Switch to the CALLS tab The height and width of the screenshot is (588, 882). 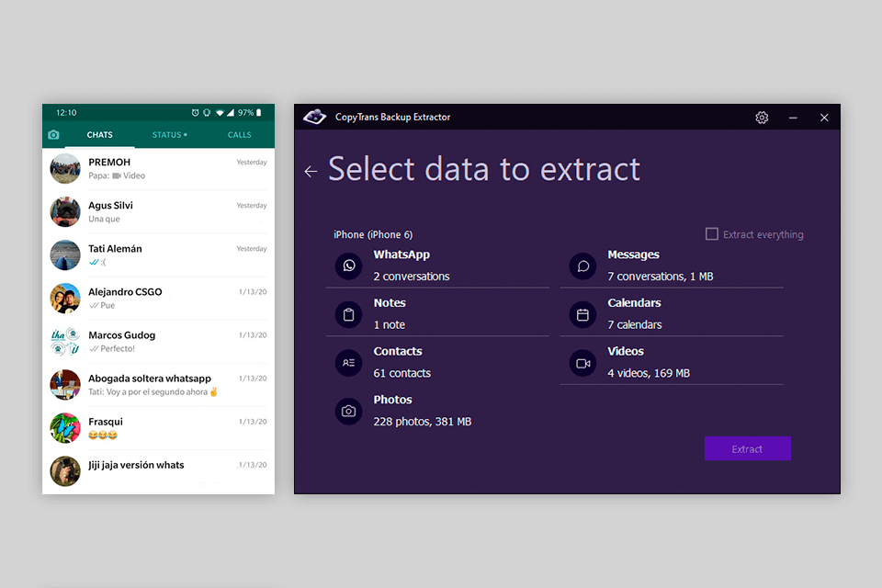tap(240, 135)
